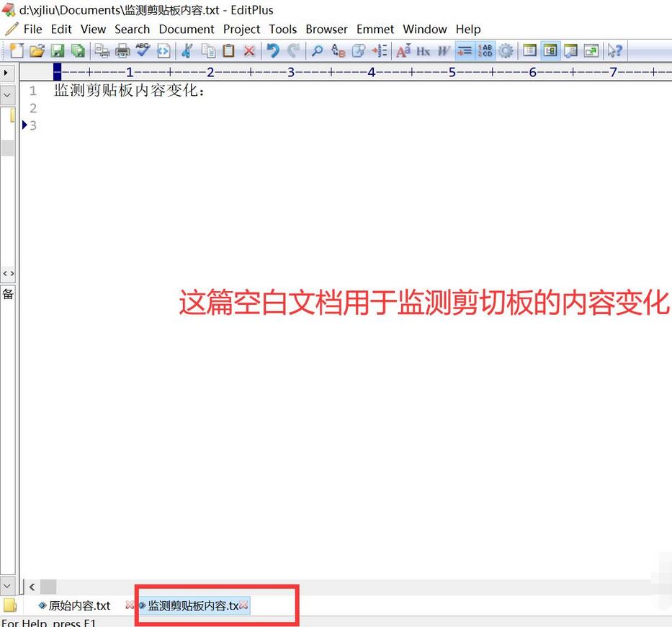Click column marker 3 on the ruler
The width and height of the screenshot is (672, 627).
[x=290, y=72]
